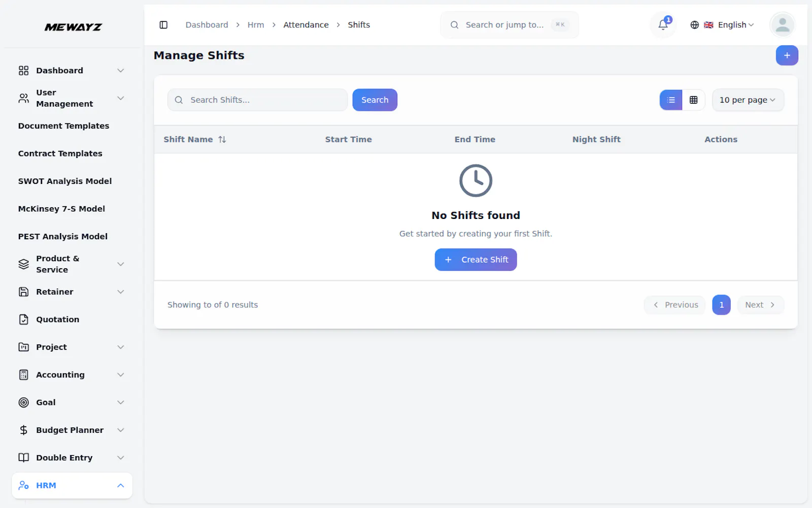Focus the Search Shifts input field

coord(257,100)
